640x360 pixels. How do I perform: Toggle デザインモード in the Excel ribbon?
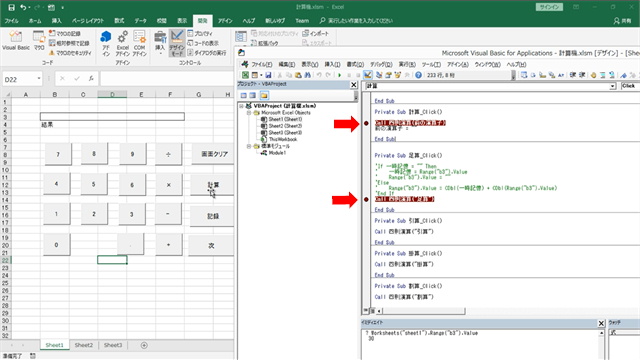click(177, 43)
